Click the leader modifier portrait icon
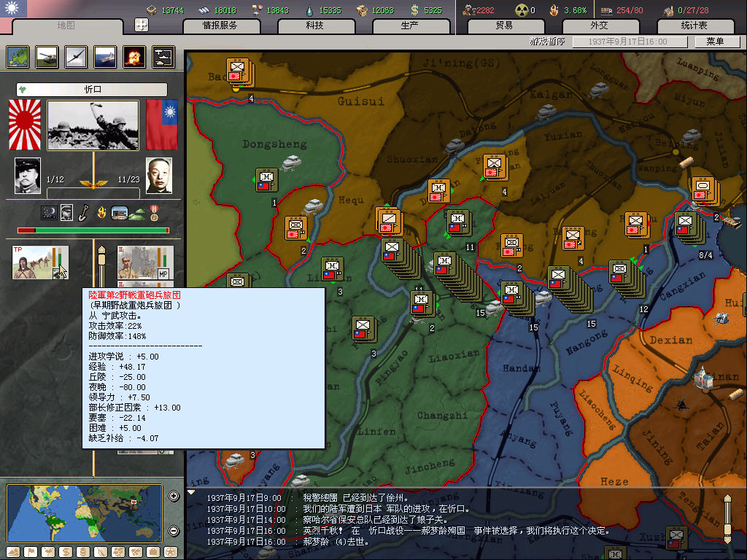Screen dimensions: 747x560 coord(66,212)
